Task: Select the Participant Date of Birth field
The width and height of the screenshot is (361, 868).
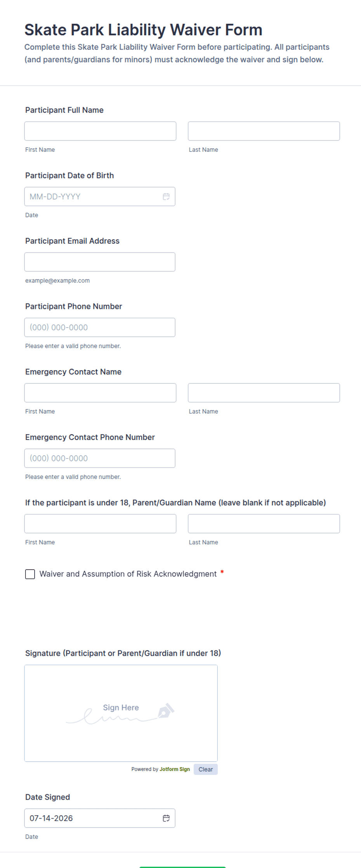Action: coord(100,196)
